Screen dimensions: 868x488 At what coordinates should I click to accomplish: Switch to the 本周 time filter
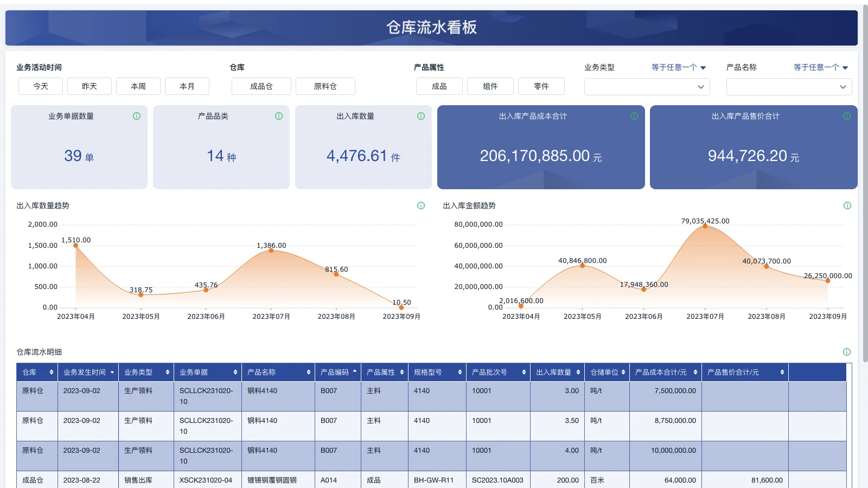[x=138, y=86]
